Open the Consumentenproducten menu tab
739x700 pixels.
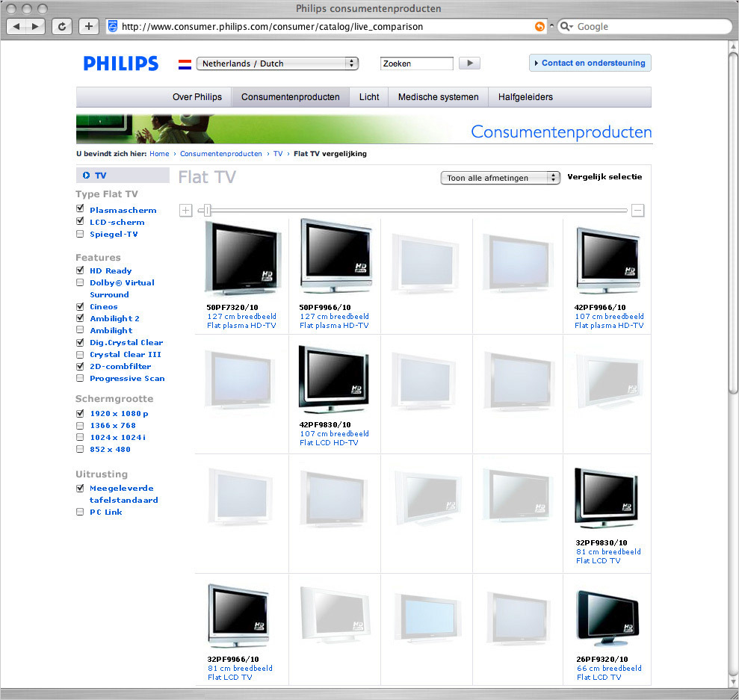tap(291, 97)
